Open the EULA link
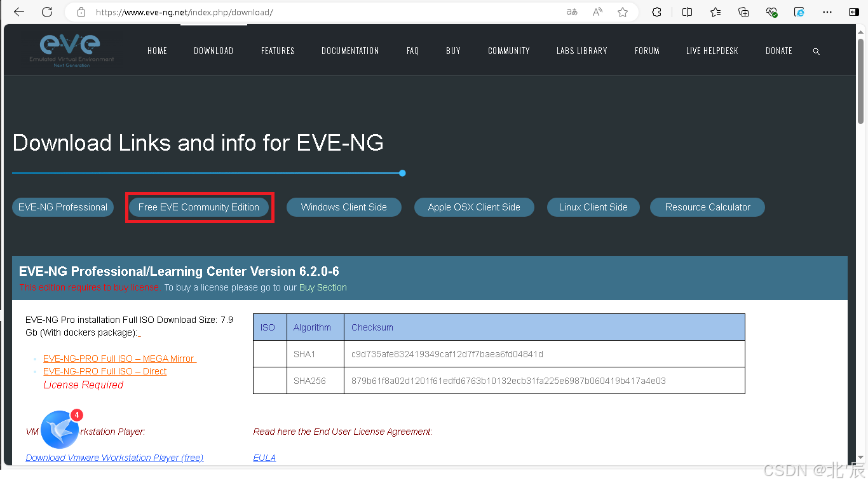Viewport: 868px width, 485px height. [x=264, y=458]
